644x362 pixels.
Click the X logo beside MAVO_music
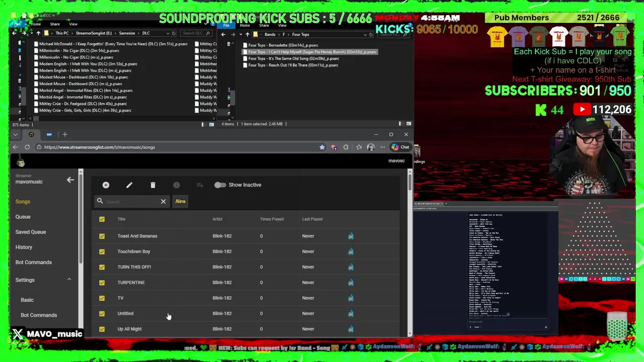coord(18,334)
